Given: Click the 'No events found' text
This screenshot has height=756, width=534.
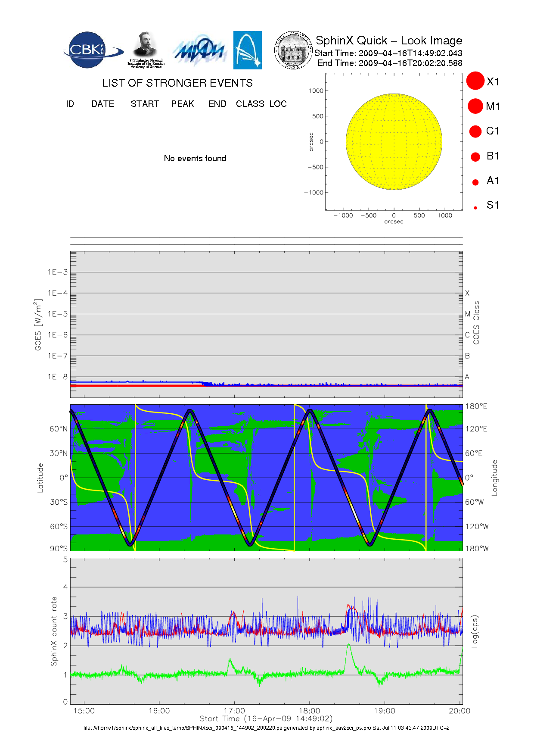Looking at the screenshot, I should point(195,158).
